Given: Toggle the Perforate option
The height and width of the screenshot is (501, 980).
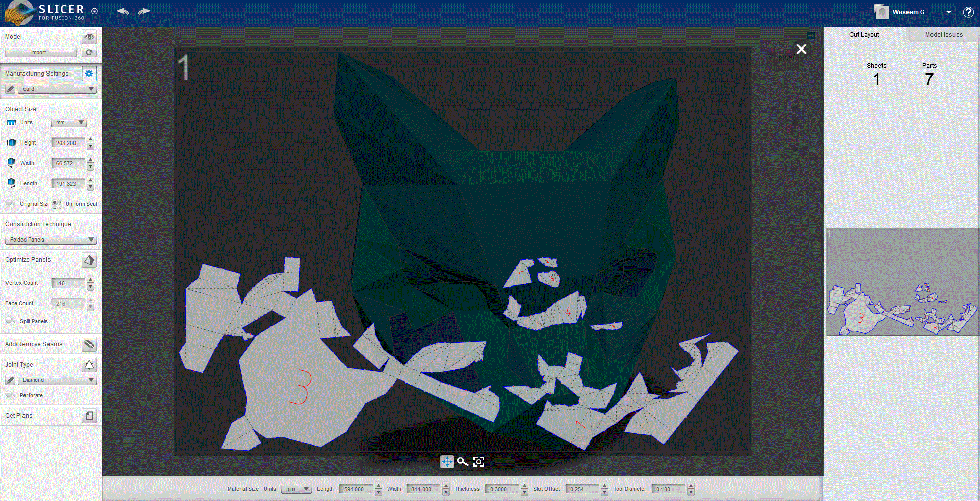Looking at the screenshot, I should pos(10,395).
